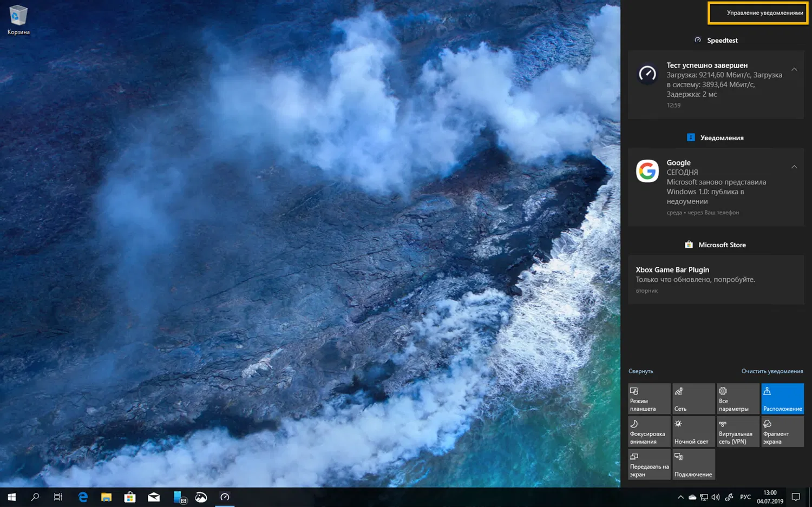
Task: Open Управление уведомлениями link
Action: pyautogui.click(x=765, y=12)
